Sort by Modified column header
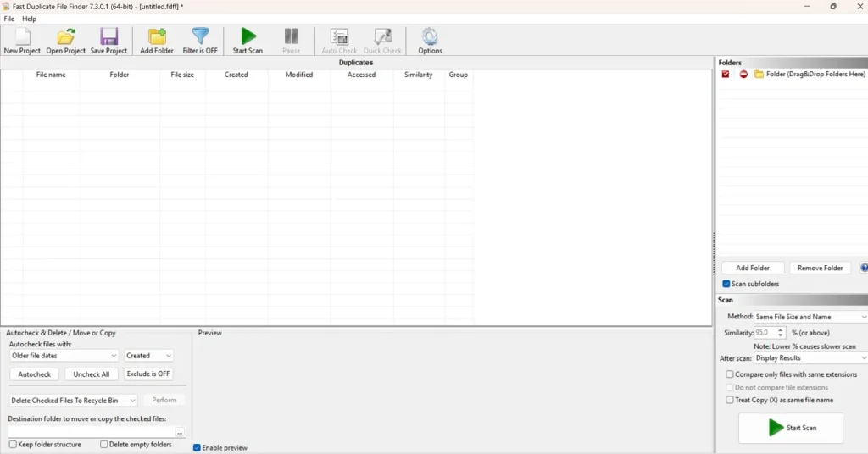This screenshot has width=868, height=454. [299, 75]
